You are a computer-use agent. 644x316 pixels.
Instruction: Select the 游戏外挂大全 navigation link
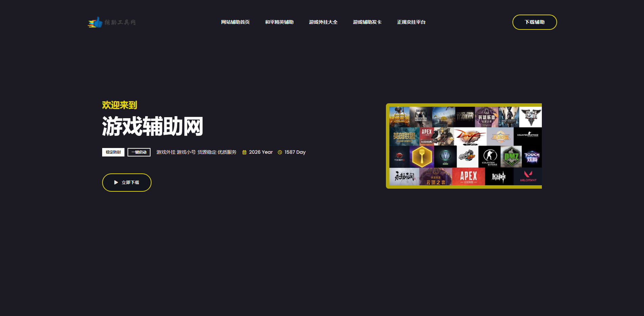click(323, 22)
